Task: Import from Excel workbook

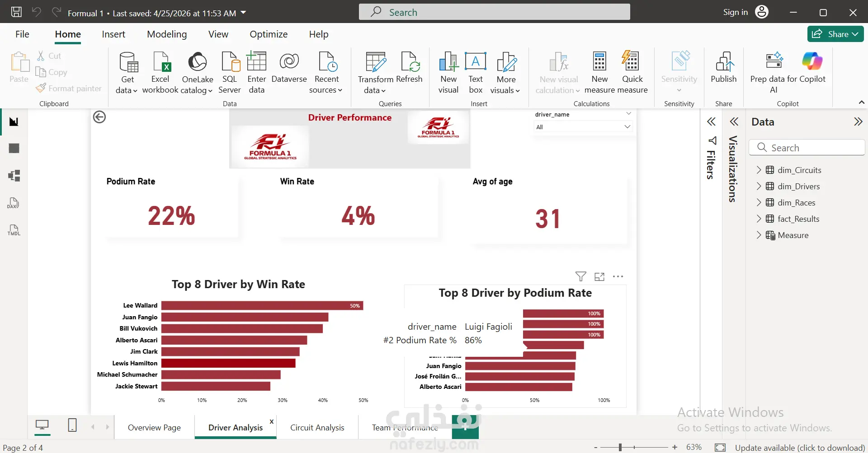Action: (160, 72)
